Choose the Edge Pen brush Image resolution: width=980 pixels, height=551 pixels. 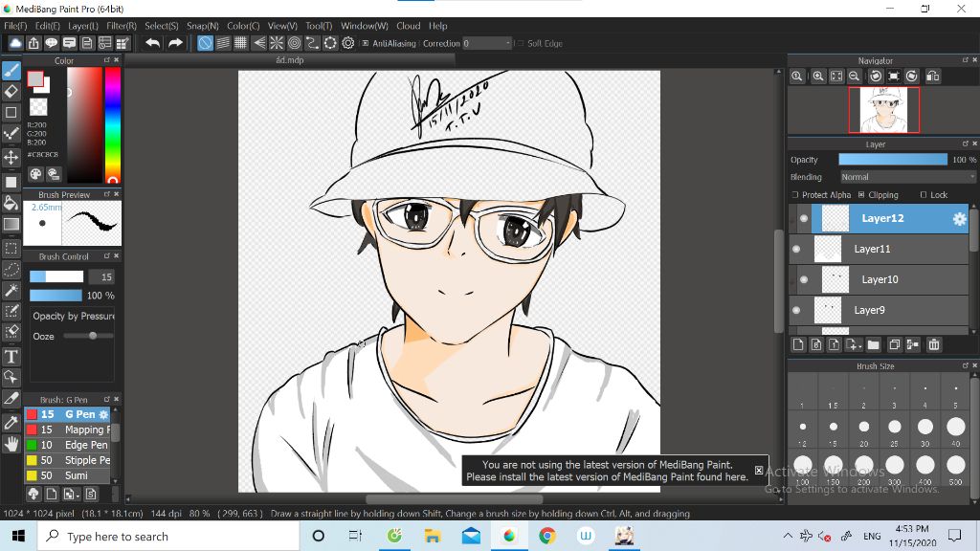click(x=68, y=445)
